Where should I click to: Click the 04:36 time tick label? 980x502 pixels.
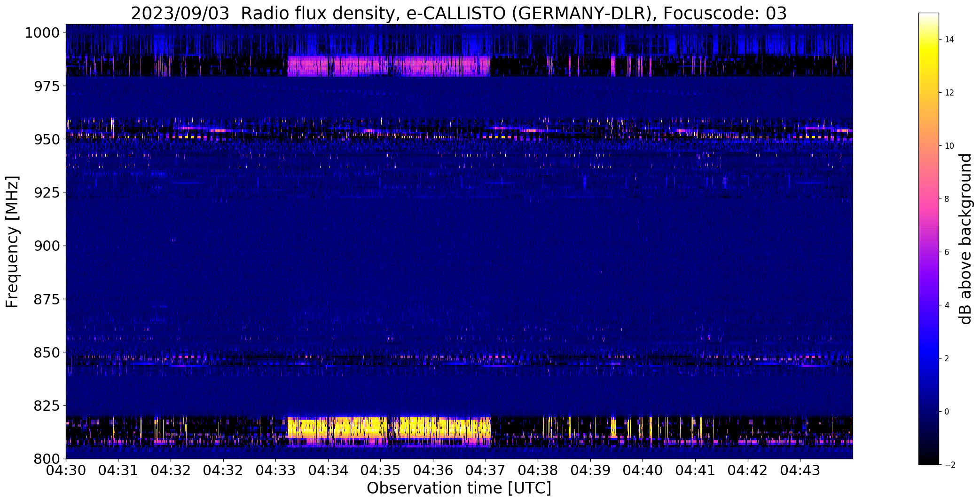(x=433, y=470)
